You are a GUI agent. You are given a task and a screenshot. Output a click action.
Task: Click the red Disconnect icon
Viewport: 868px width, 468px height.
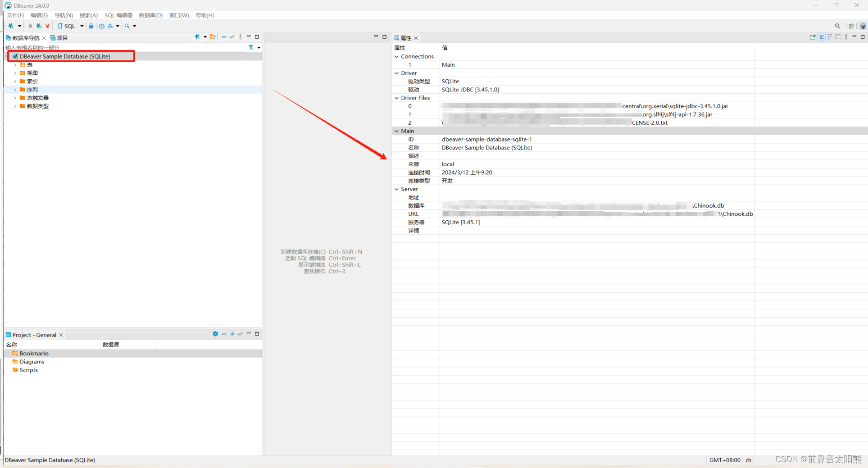47,26
